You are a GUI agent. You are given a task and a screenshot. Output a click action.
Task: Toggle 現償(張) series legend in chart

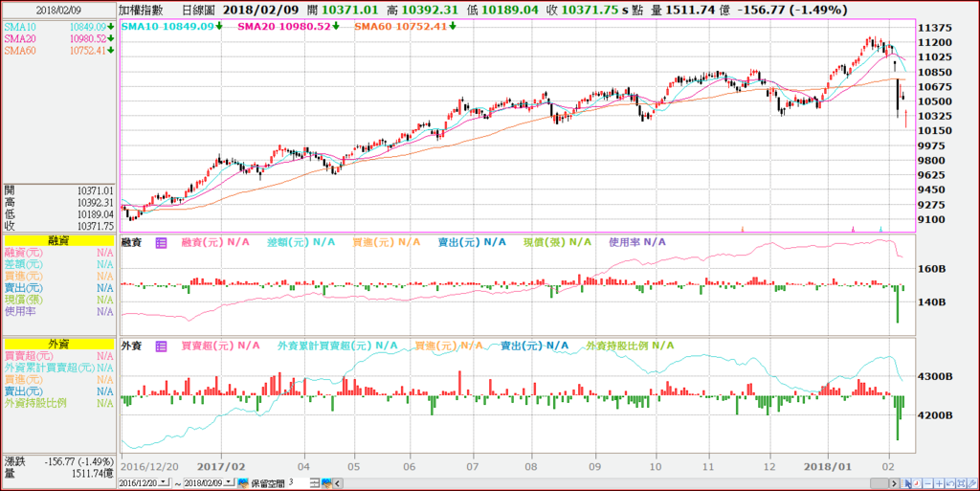click(558, 242)
